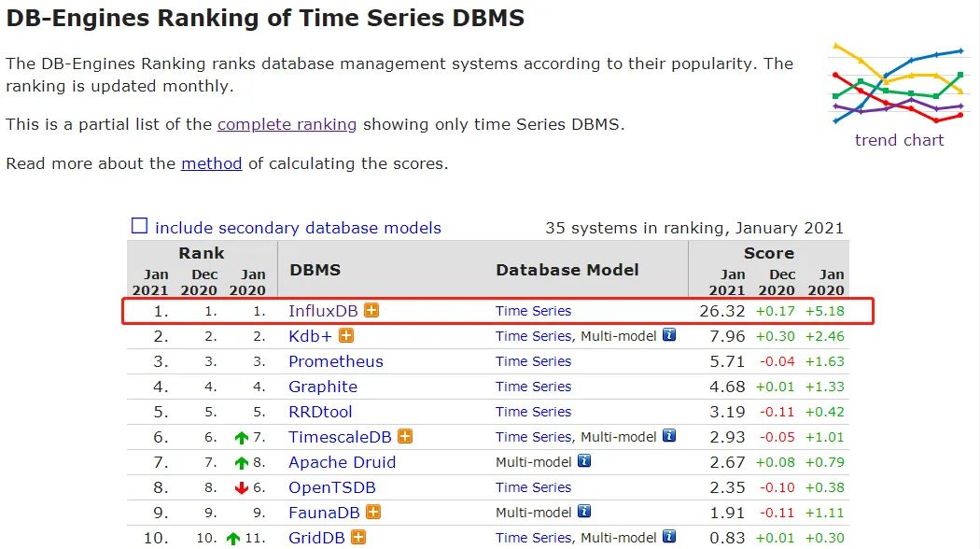The height and width of the screenshot is (549, 980).
Task: Click the orange plus icon beside InfluxDB
Action: tap(371, 310)
